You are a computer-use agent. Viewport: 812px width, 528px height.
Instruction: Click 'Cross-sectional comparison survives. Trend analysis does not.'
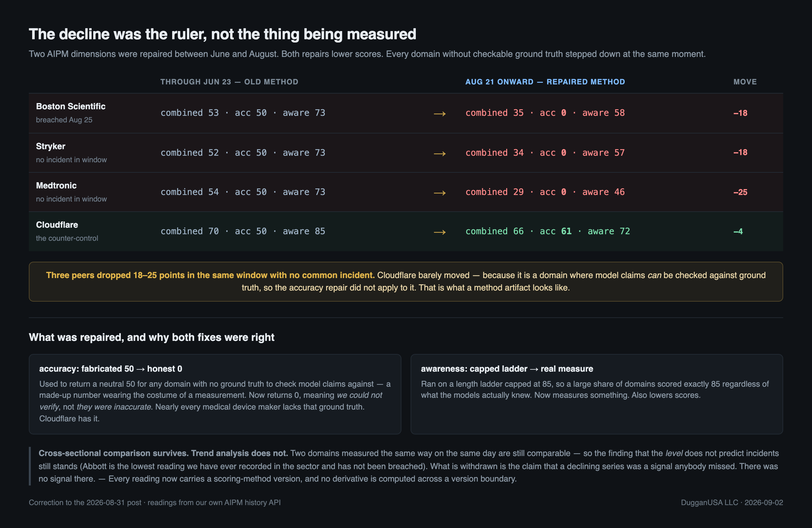[163, 453]
